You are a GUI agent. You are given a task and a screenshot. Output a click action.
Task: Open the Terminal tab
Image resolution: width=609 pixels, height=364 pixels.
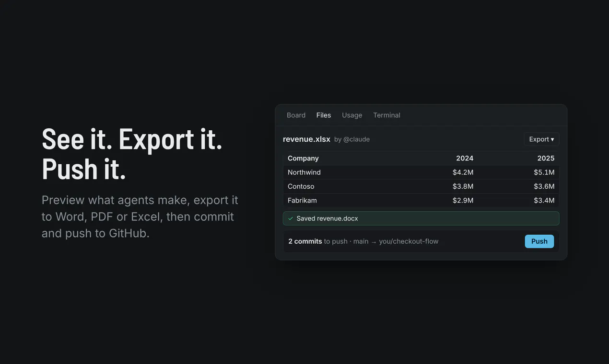pyautogui.click(x=386, y=115)
